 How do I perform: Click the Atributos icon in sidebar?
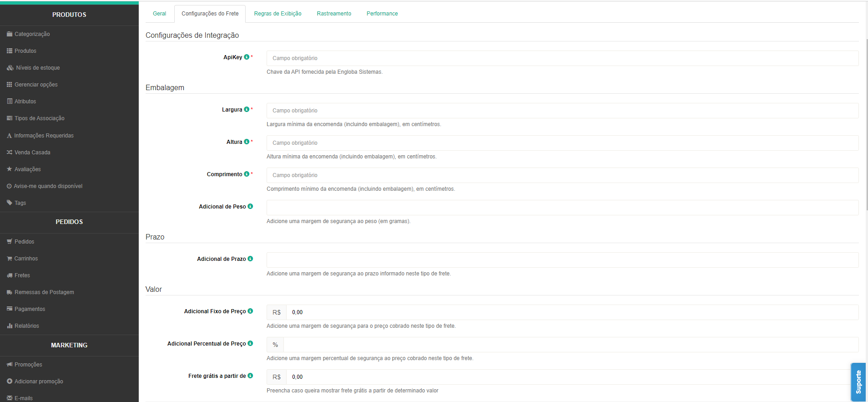10,102
